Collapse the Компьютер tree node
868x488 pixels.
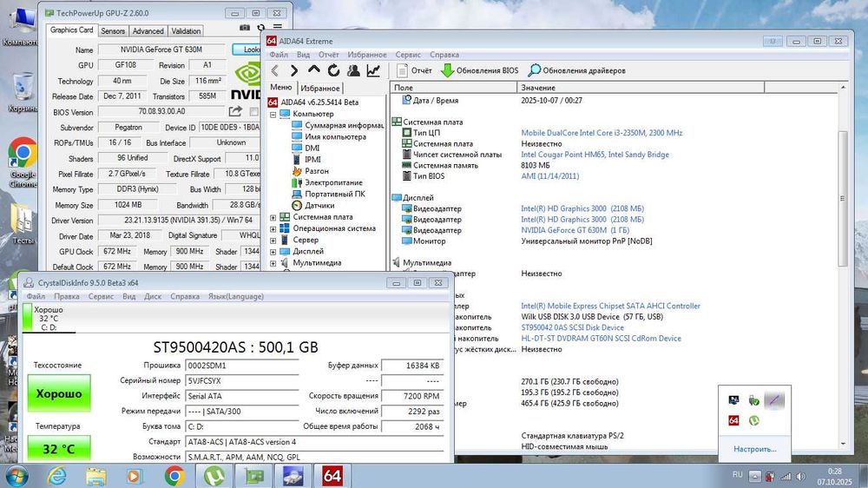pos(273,114)
